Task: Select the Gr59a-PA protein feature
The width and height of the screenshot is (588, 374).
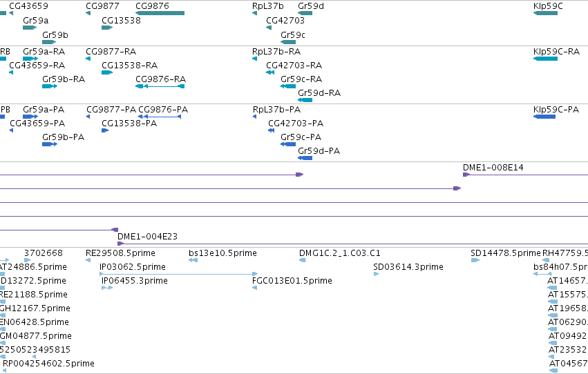Action: [30, 117]
